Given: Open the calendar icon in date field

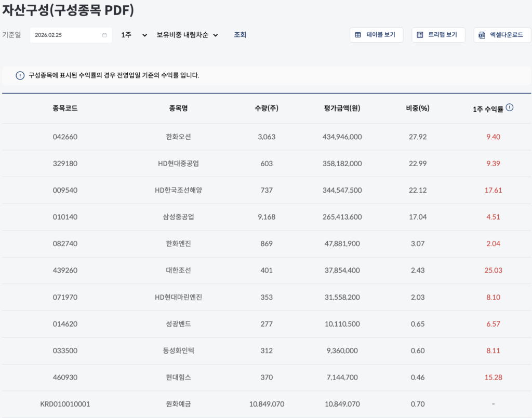Looking at the screenshot, I should tap(104, 35).
